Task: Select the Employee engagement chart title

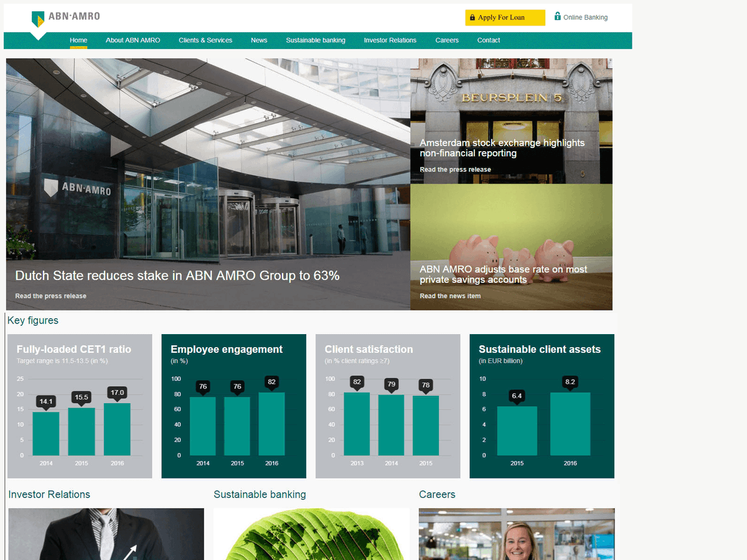Action: pyautogui.click(x=227, y=350)
